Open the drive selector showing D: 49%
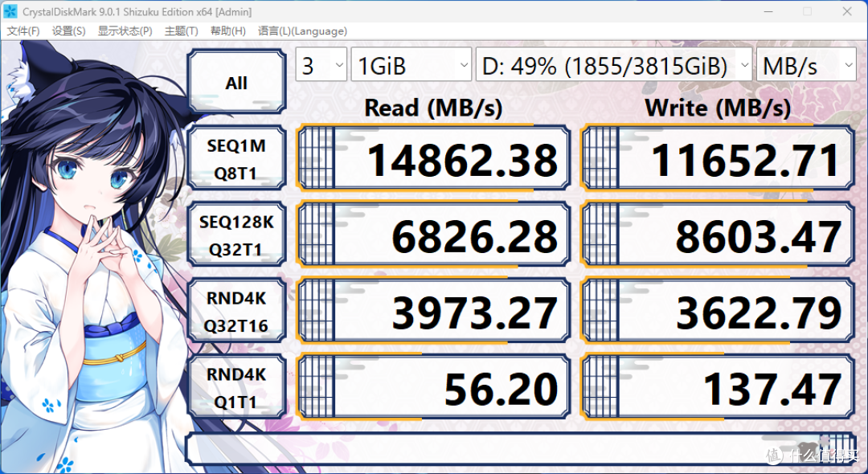 coord(614,65)
